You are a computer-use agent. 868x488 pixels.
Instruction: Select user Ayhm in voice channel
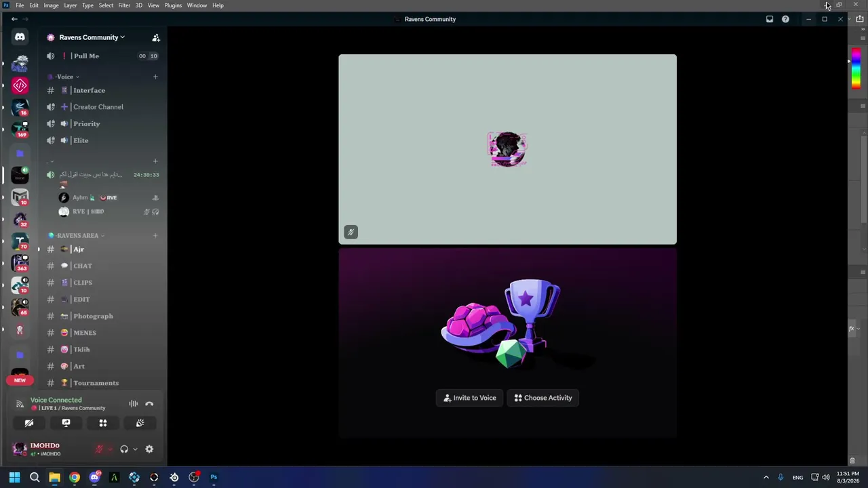point(109,198)
